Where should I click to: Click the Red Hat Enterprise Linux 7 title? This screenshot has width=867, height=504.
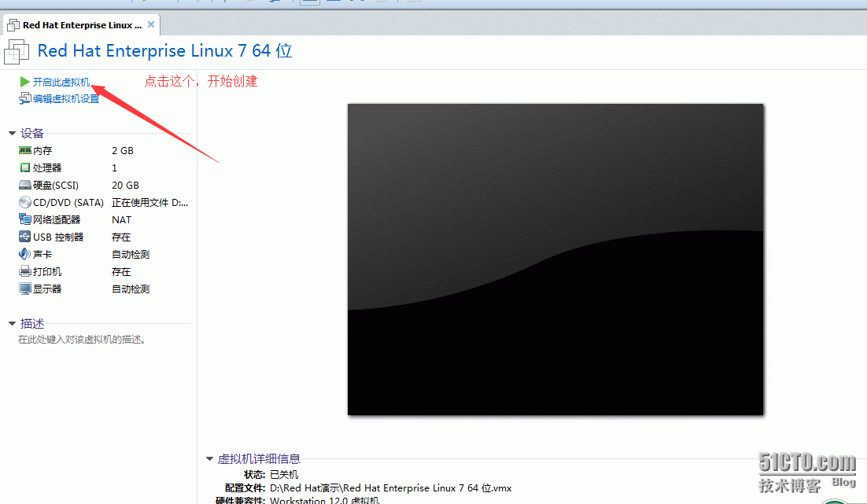164,51
